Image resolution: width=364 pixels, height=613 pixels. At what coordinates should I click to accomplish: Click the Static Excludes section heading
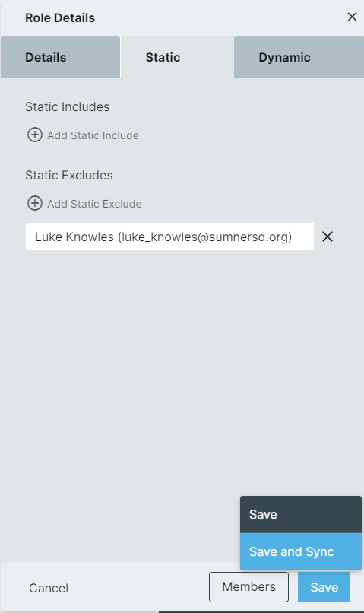pos(68,175)
